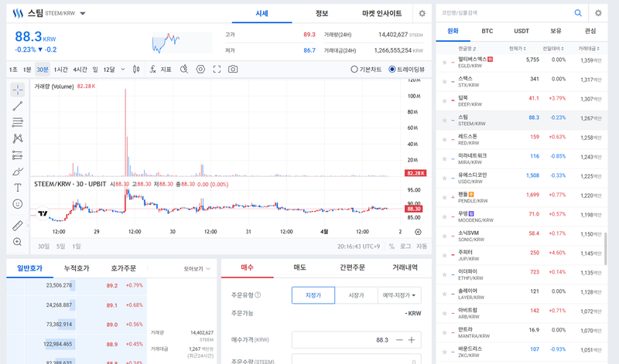Select the text annotation tool
Image resolution: width=619 pixels, height=364 pixels.
17,187
